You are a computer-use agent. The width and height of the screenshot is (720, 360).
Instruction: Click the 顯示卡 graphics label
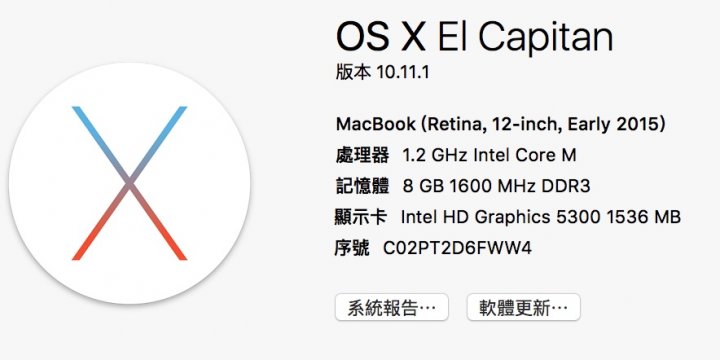(361, 217)
